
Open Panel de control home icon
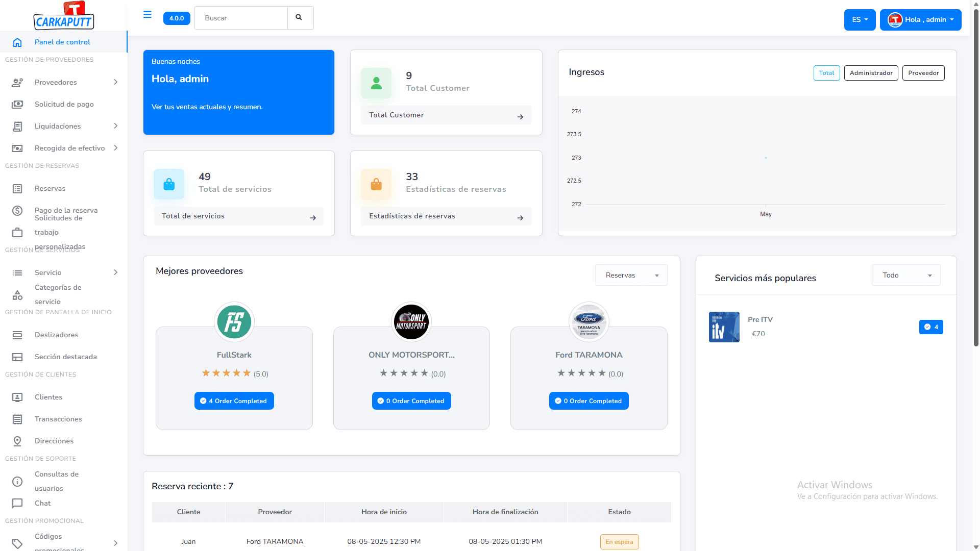(x=17, y=42)
